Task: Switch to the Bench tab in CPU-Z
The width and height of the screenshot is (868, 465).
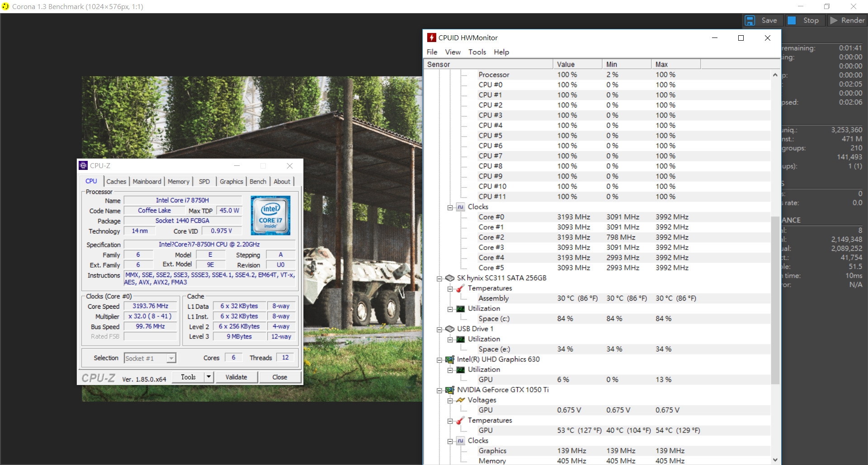Action: tap(258, 182)
